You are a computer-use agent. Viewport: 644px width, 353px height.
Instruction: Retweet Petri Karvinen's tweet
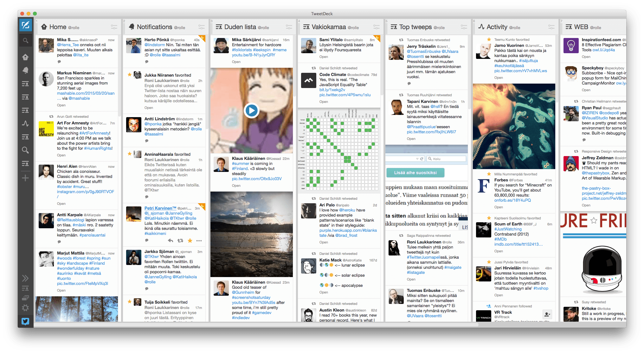click(180, 241)
